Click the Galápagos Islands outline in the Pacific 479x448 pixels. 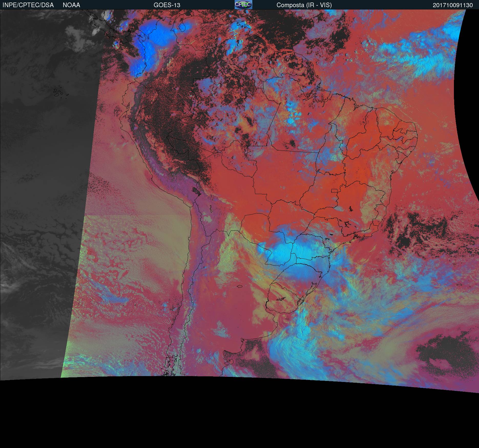(58, 92)
